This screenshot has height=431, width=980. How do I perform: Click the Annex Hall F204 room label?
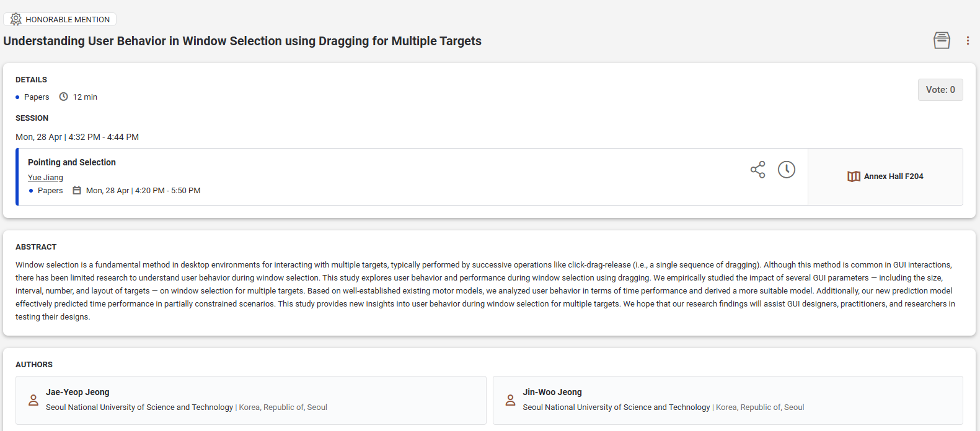coord(893,176)
